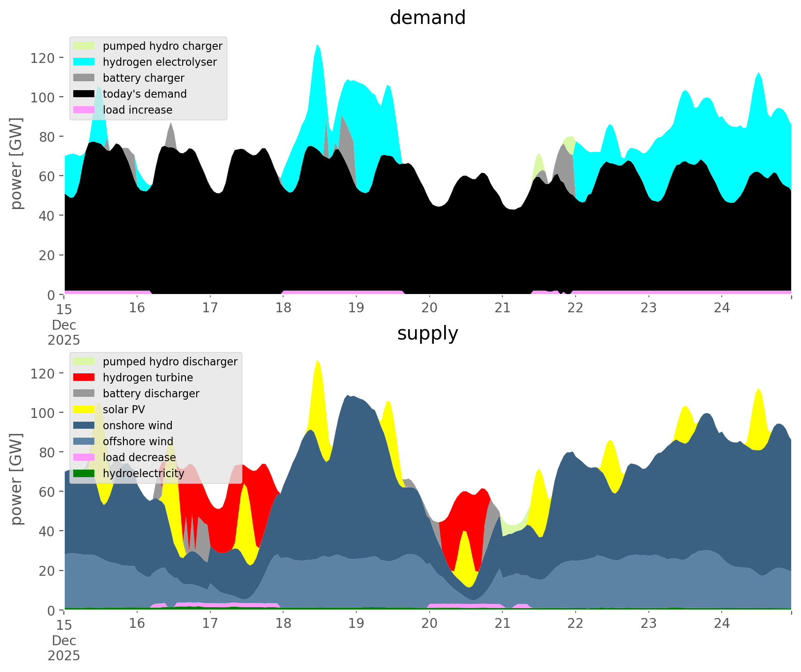
Task: Click date tick 24 on the supply chart
Action: pyautogui.click(x=722, y=624)
